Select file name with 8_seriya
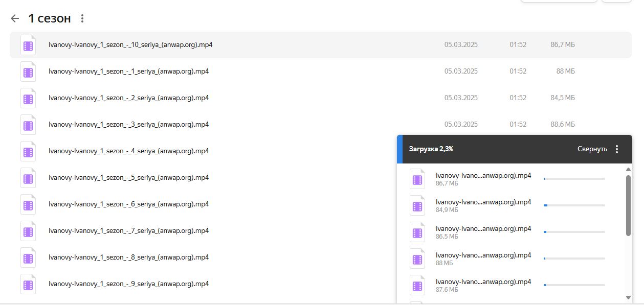Viewport: 644px width, 305px height. coord(128,257)
